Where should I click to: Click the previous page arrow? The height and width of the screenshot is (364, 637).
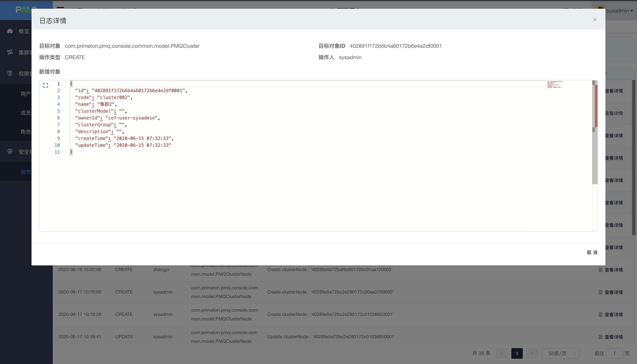click(x=502, y=353)
